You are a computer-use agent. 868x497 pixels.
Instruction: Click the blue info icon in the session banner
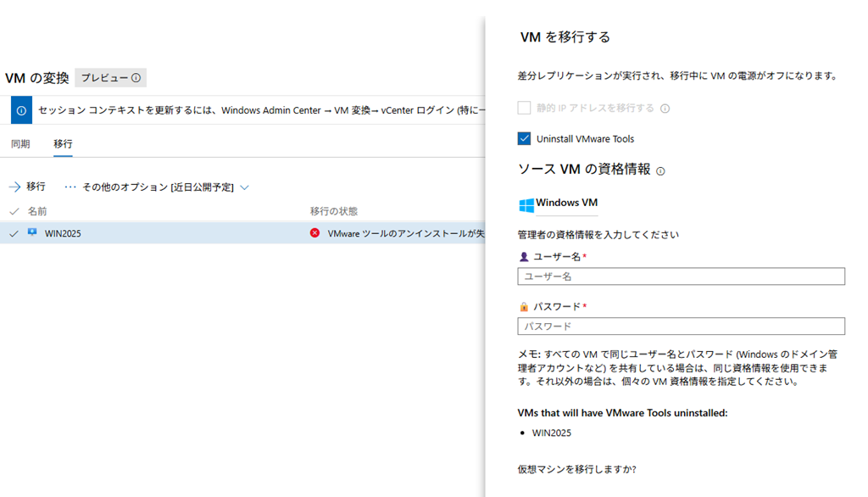click(x=20, y=110)
